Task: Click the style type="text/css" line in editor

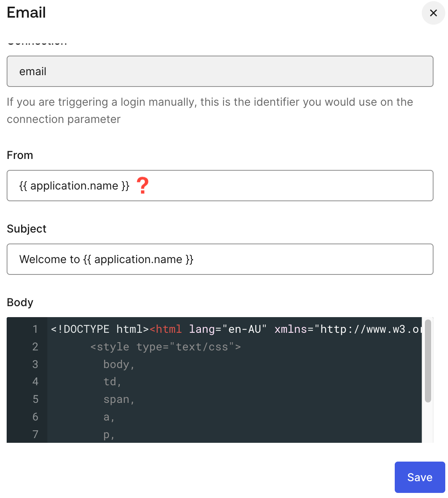Action: [x=166, y=347]
